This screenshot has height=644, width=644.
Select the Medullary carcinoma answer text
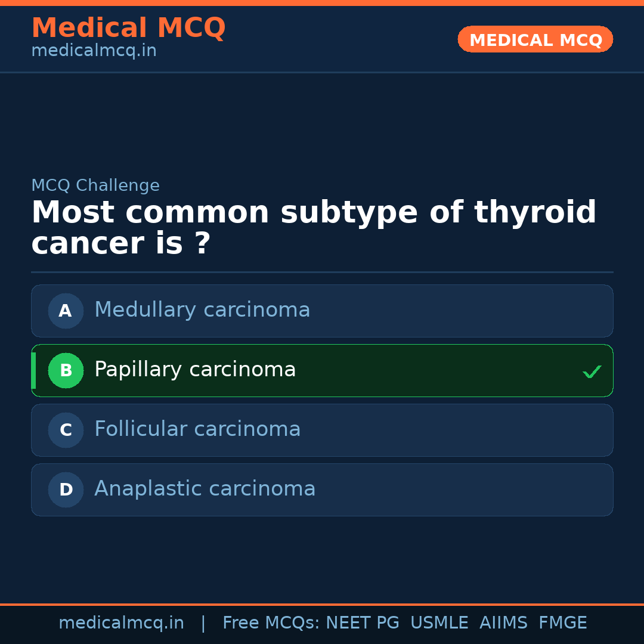[202, 310]
